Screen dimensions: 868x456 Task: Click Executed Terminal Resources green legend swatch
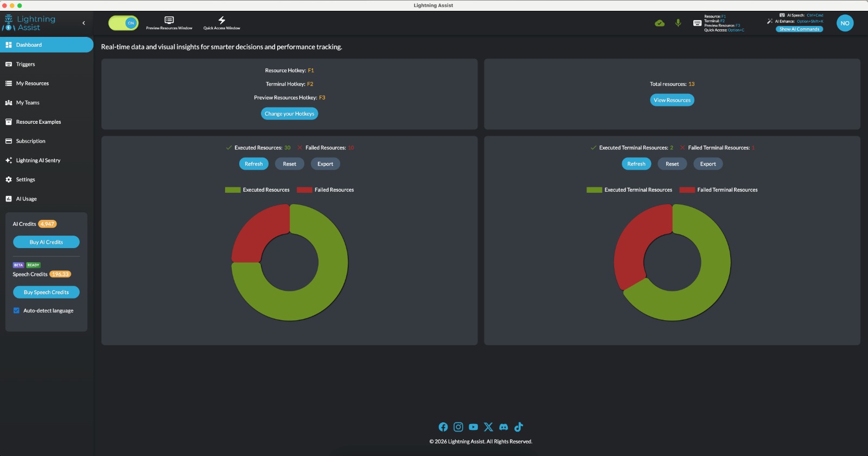(x=594, y=190)
